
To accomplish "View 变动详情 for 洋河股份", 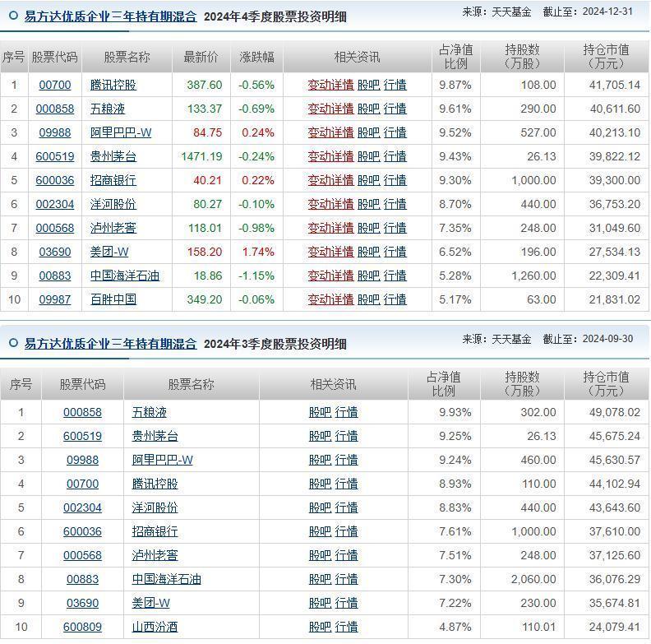I will (330, 204).
